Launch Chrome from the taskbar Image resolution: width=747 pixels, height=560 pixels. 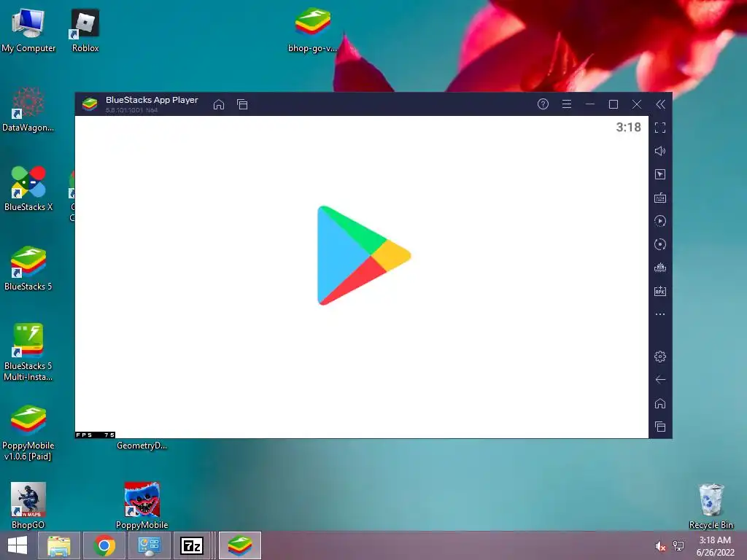pyautogui.click(x=104, y=545)
